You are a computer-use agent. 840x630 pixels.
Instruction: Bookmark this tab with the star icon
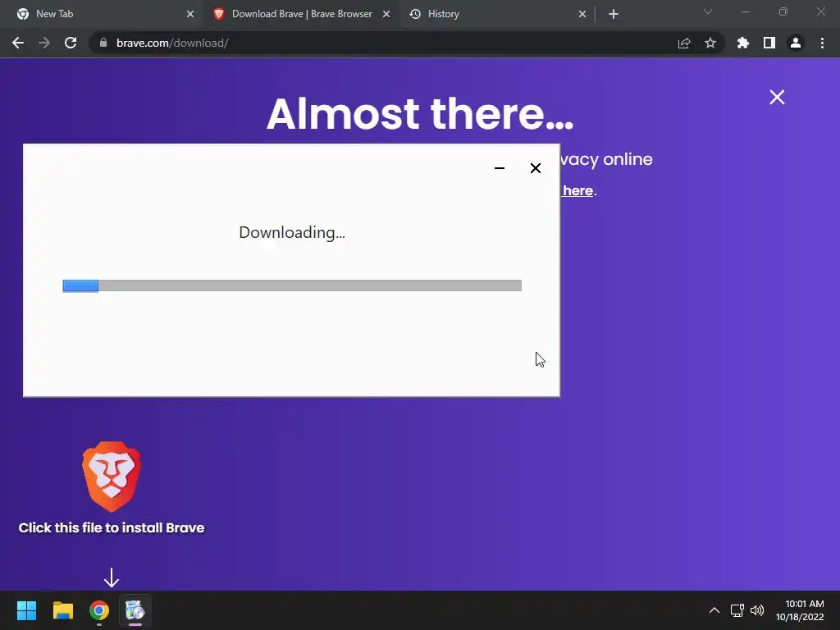point(710,43)
